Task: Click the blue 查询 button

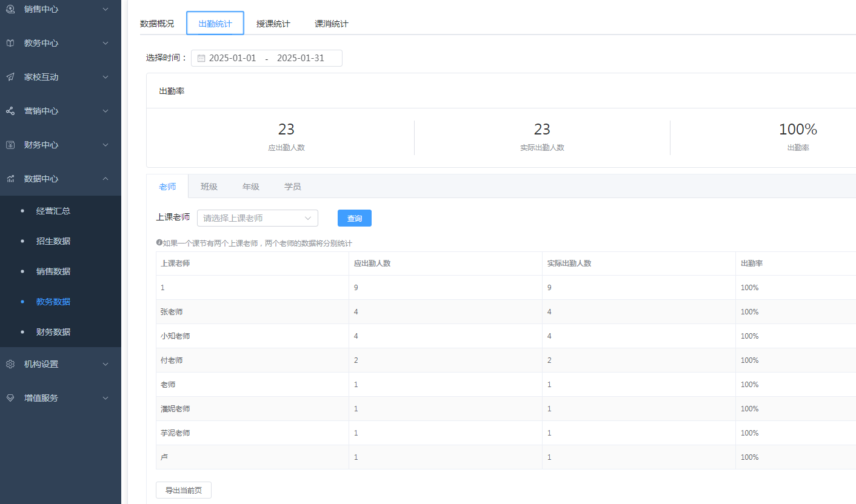Action: click(x=355, y=218)
